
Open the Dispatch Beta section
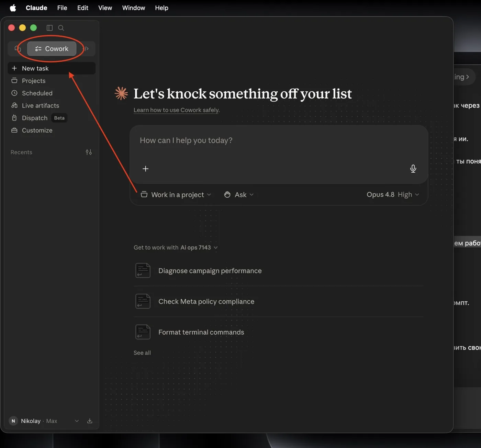click(x=52, y=118)
